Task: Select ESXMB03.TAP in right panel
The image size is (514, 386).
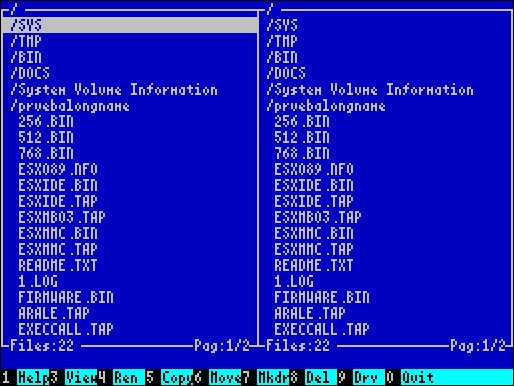Action: [318, 217]
